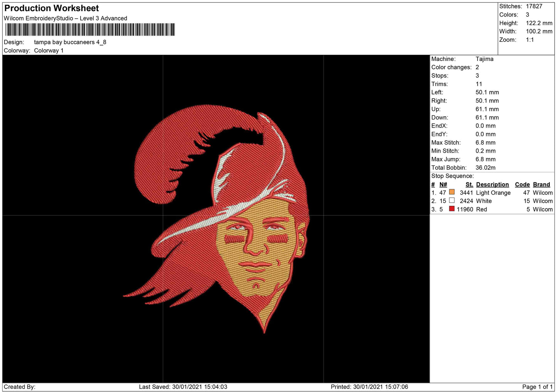Click the Red thread color swatch
Screen dimensions: 557x392
click(x=452, y=209)
